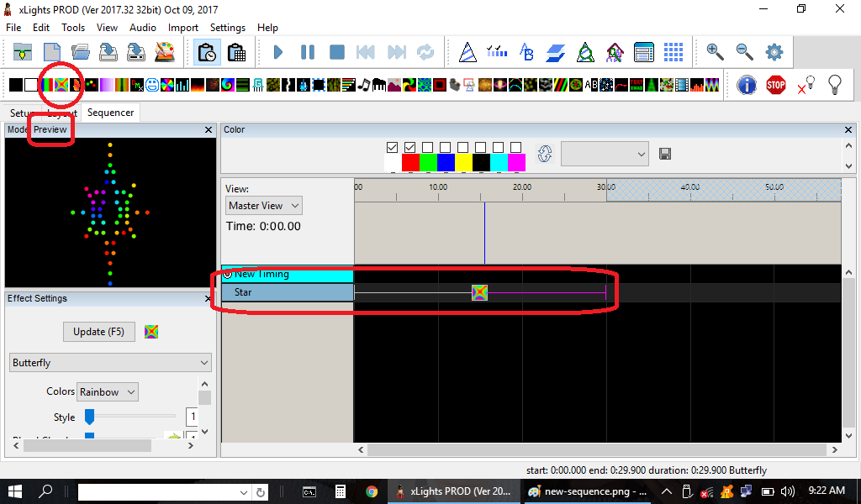Screen dimensions: 861x504
Task: Click the save color palette floppy icon
Action: click(x=665, y=154)
